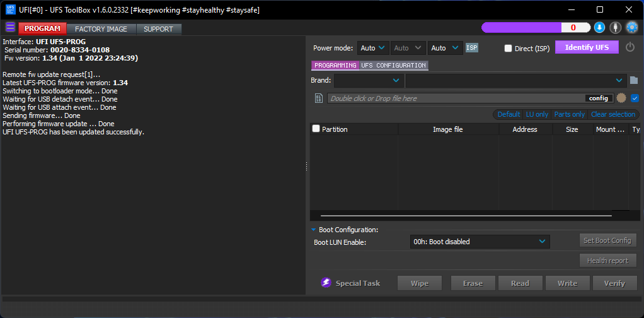Click the Address column header
The width and height of the screenshot is (644, 318).
[525, 129]
